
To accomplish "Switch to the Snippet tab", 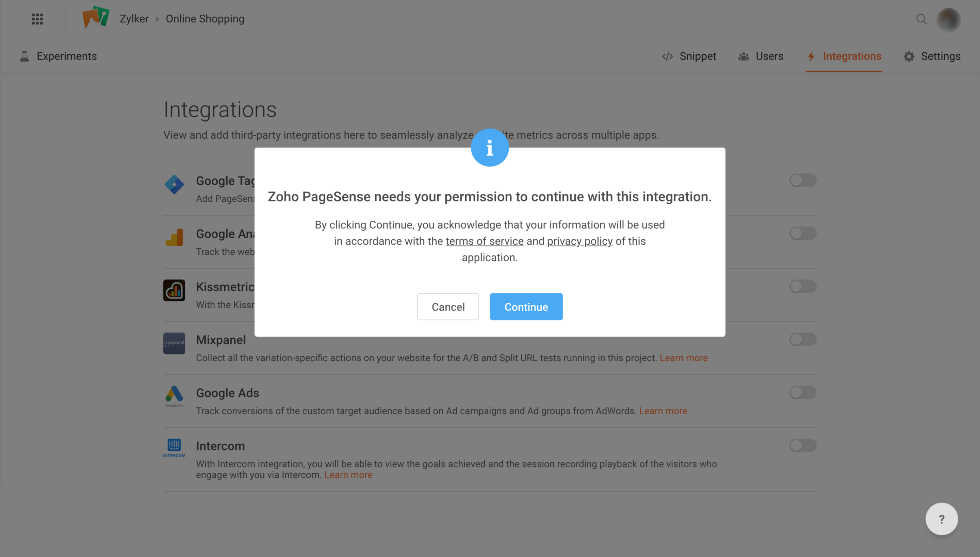I will (x=689, y=56).
